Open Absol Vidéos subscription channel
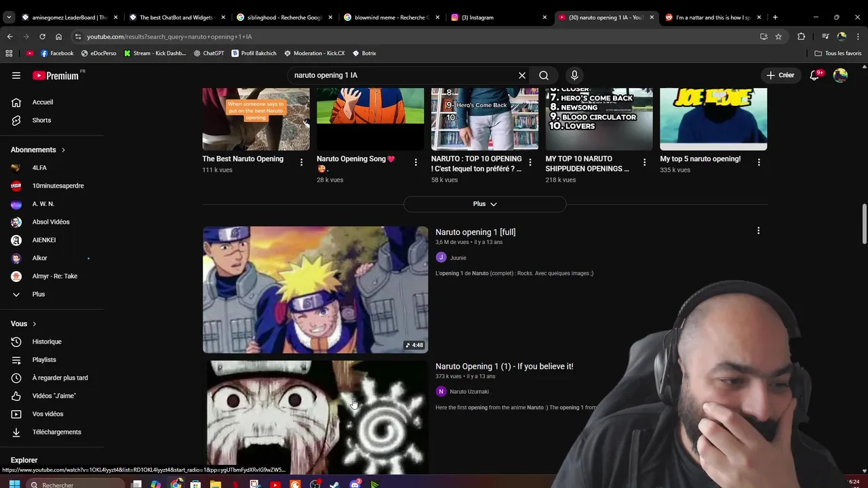This screenshot has width=868, height=488. (52, 222)
